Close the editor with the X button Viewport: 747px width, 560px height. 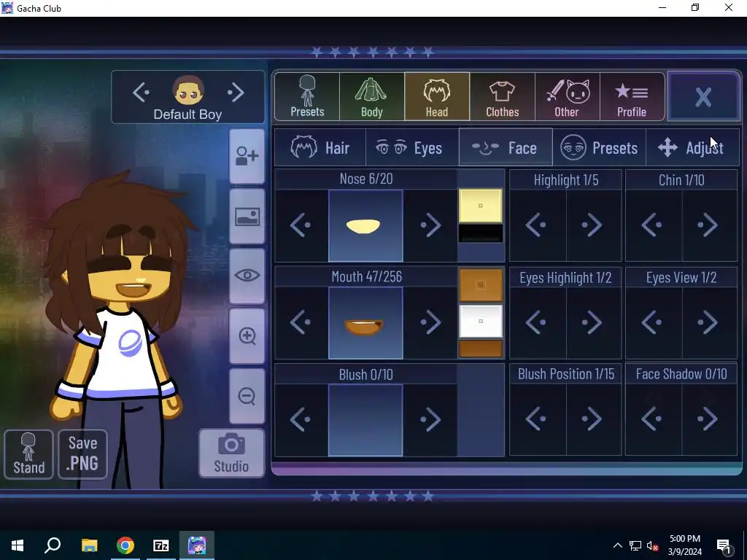(x=703, y=97)
